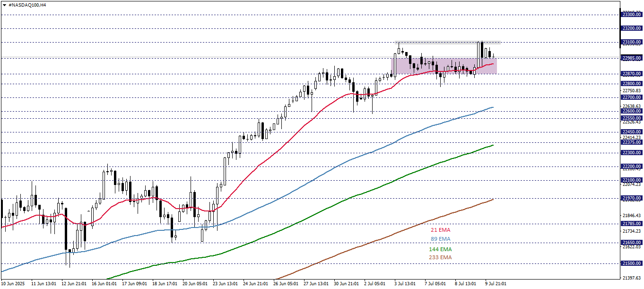Click the 22750.83 axis price value
Viewport: 644px width, 289px height.
click(632, 90)
